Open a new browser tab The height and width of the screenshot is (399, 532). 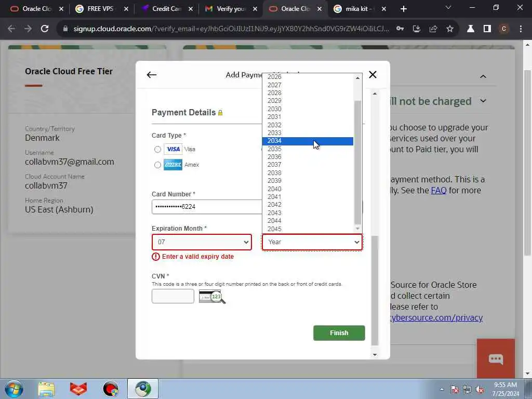click(403, 9)
